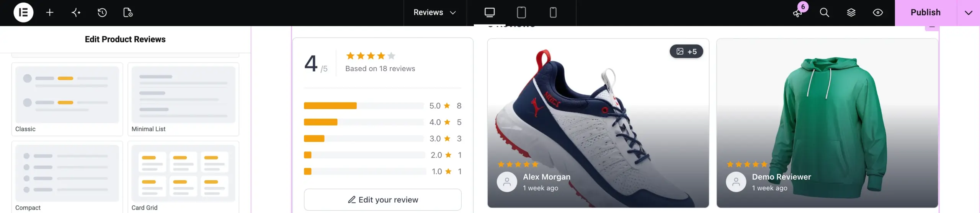Click Demo Reviewer's five-star rating
The image size is (980, 213).
(747, 164)
